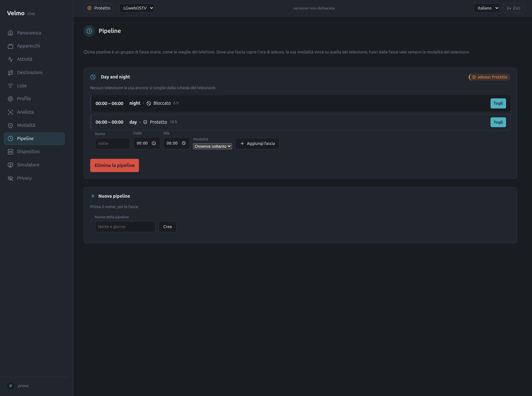
Task: Click the Dalle start time field
Action: coord(147,143)
